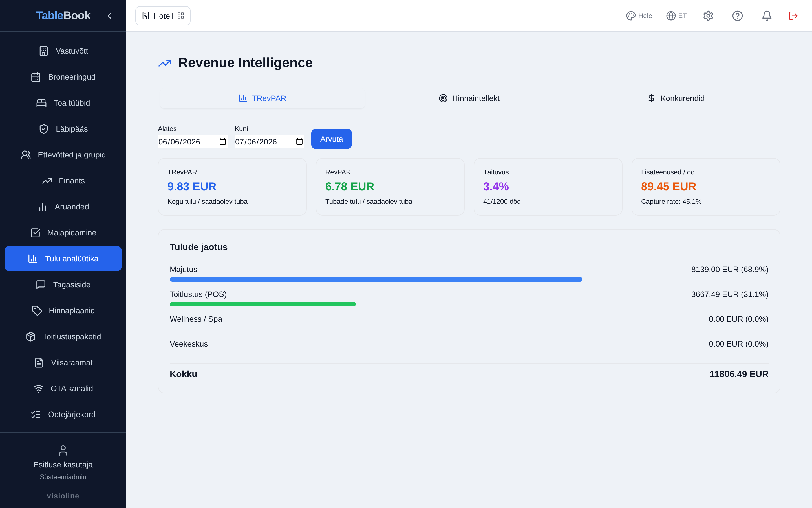This screenshot has height=508, width=812.
Task: Click the red logout icon
Action: coord(793,16)
